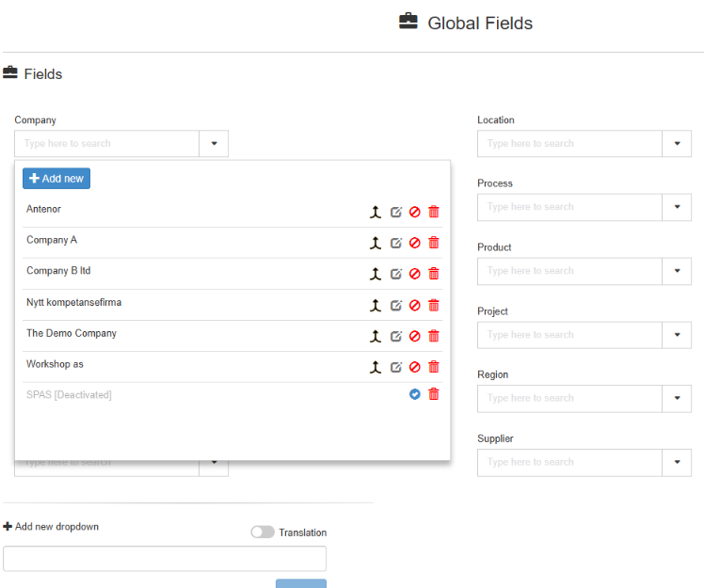The image size is (704, 588).
Task: Deactivate Antenor with the red ban icon
Action: (415, 212)
